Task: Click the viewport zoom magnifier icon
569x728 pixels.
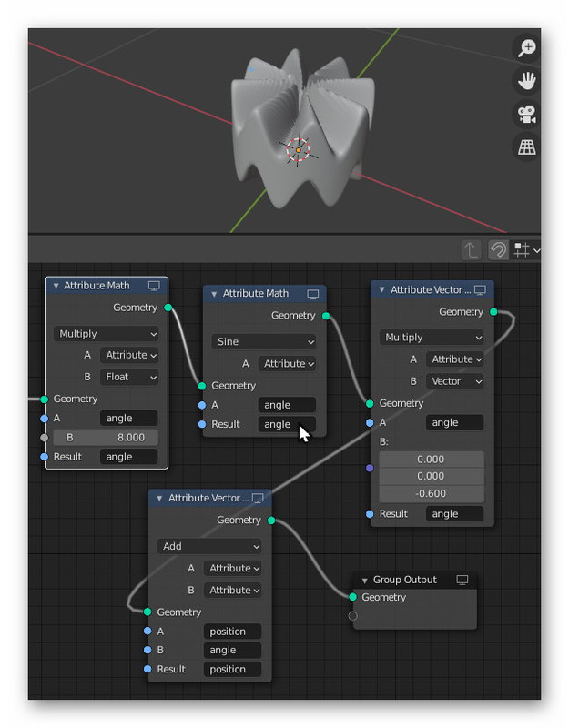Action: point(527,48)
